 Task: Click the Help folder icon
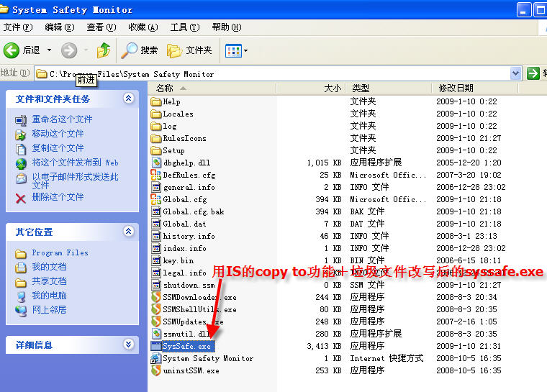[156, 102]
